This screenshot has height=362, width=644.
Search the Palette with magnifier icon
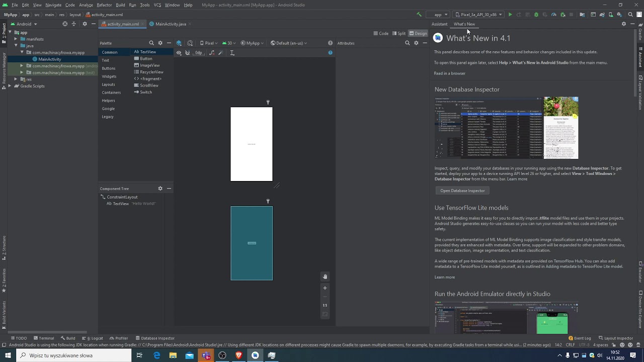pos(151,43)
